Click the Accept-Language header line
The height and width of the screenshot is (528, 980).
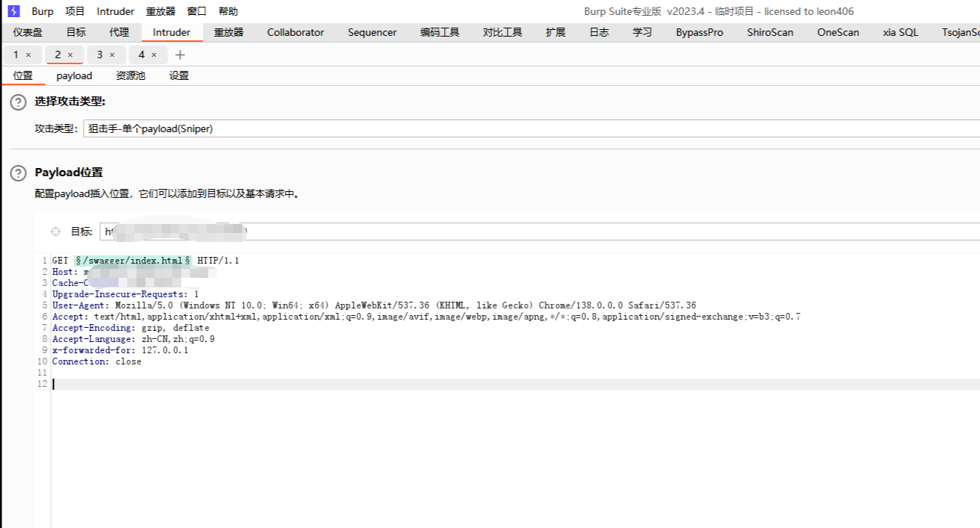coord(134,339)
